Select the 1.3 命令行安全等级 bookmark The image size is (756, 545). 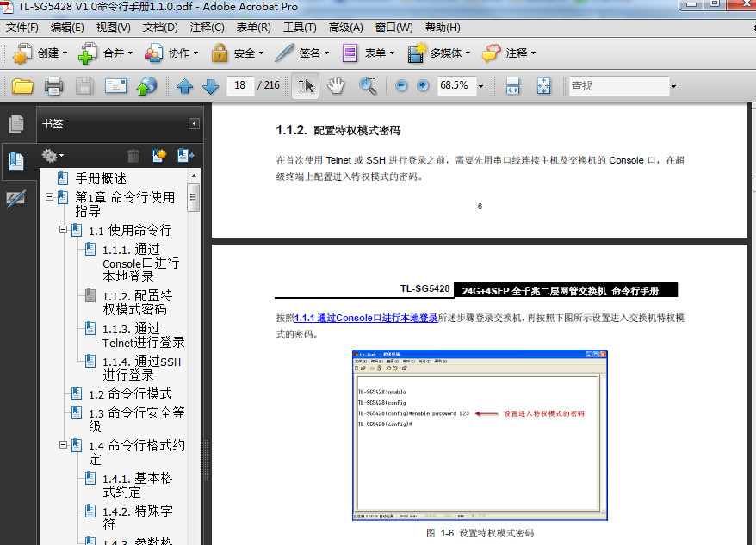(x=136, y=419)
